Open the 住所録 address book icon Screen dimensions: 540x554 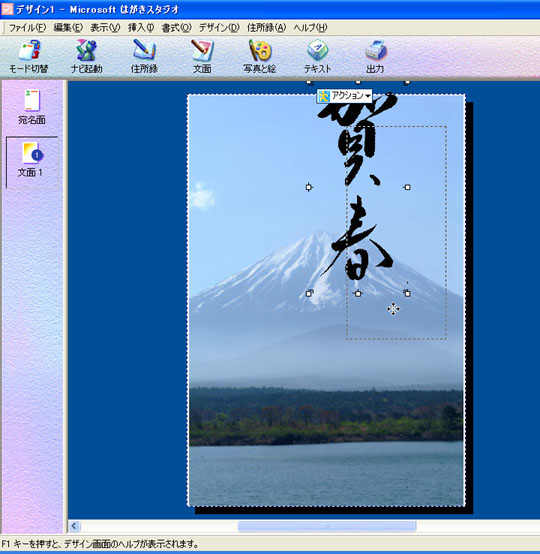click(x=144, y=57)
